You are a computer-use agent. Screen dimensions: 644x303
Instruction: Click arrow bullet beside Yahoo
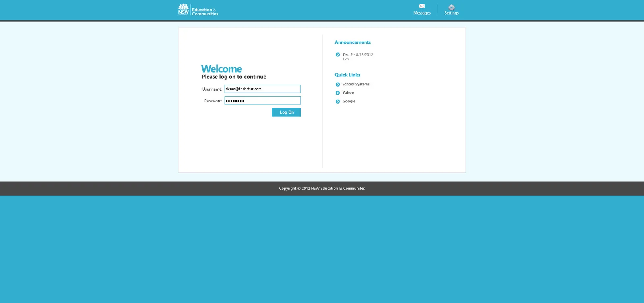pos(338,93)
